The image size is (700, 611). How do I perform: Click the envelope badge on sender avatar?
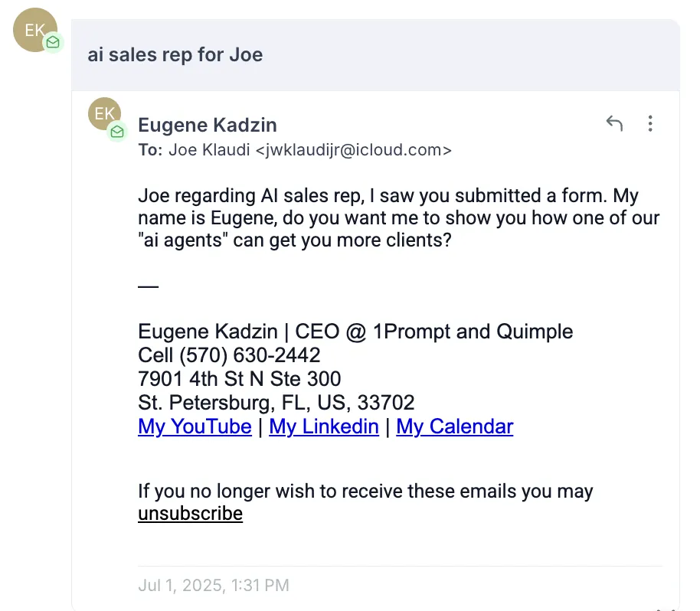click(x=117, y=132)
